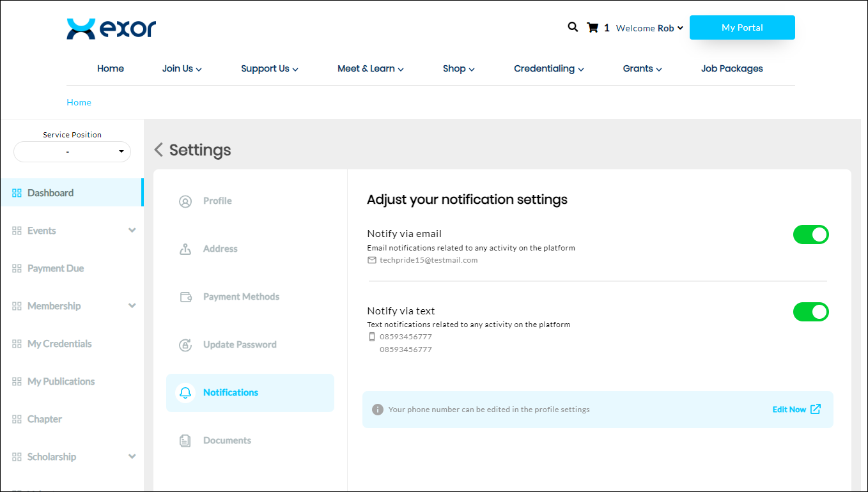Image resolution: width=868 pixels, height=492 pixels.
Task: Open the Job Packages menu item
Action: tap(732, 69)
